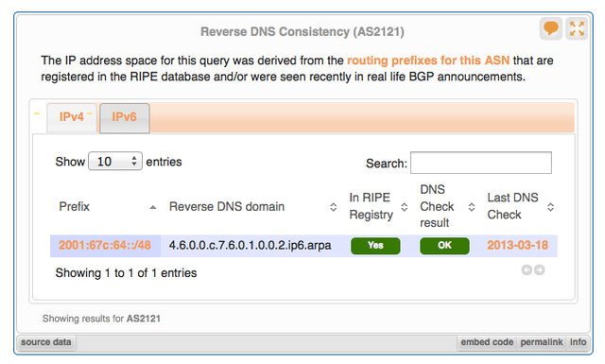Click the Reverse DNS domain header text
The height and width of the screenshot is (364, 605).
[x=227, y=207]
